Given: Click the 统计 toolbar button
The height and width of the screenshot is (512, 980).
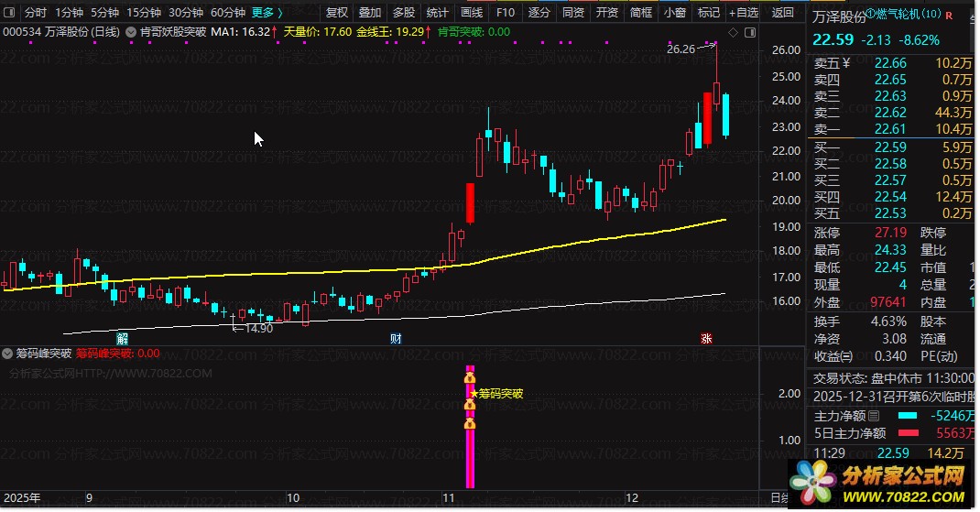Looking at the screenshot, I should click(x=438, y=13).
